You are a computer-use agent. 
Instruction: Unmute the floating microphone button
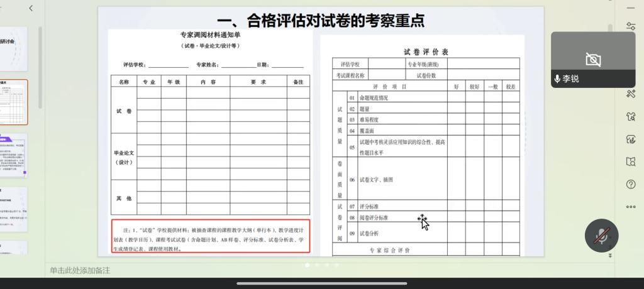pyautogui.click(x=602, y=236)
